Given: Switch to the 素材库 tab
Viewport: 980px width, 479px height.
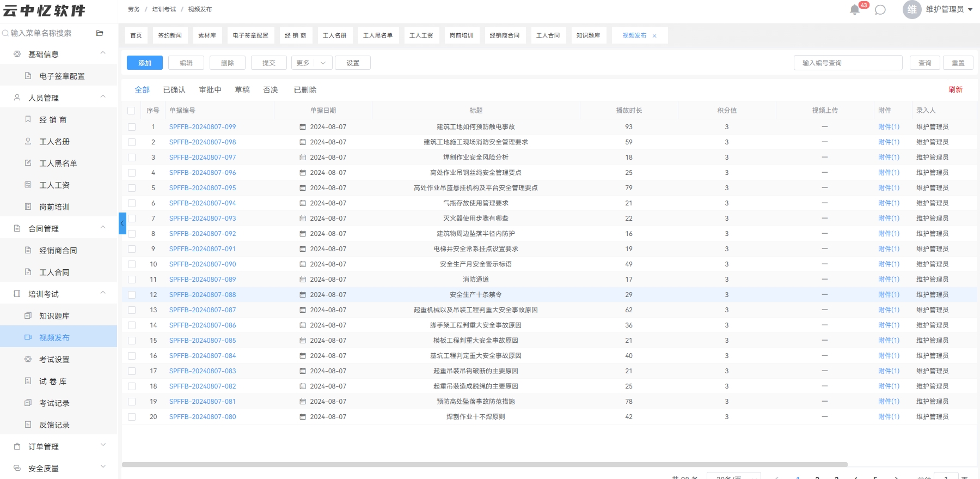Looking at the screenshot, I should (x=207, y=35).
